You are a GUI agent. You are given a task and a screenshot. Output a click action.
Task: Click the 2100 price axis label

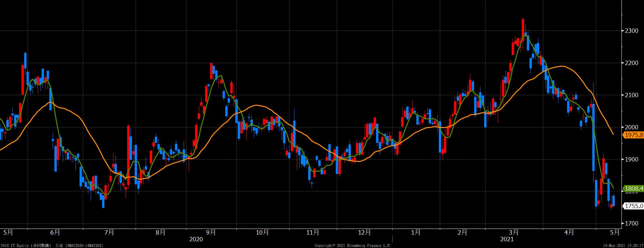(x=632, y=95)
